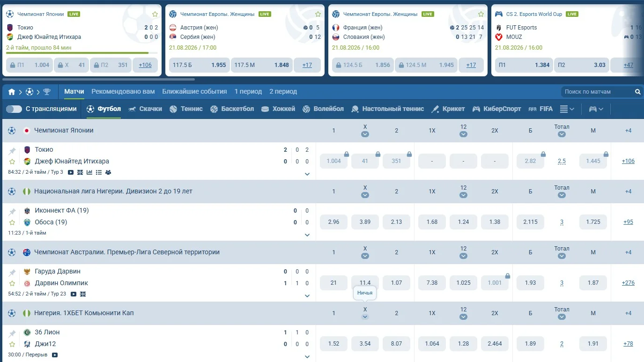Toggle the 'С трансляциями' switch
Viewport: 644px width, 362px height.
(x=14, y=109)
